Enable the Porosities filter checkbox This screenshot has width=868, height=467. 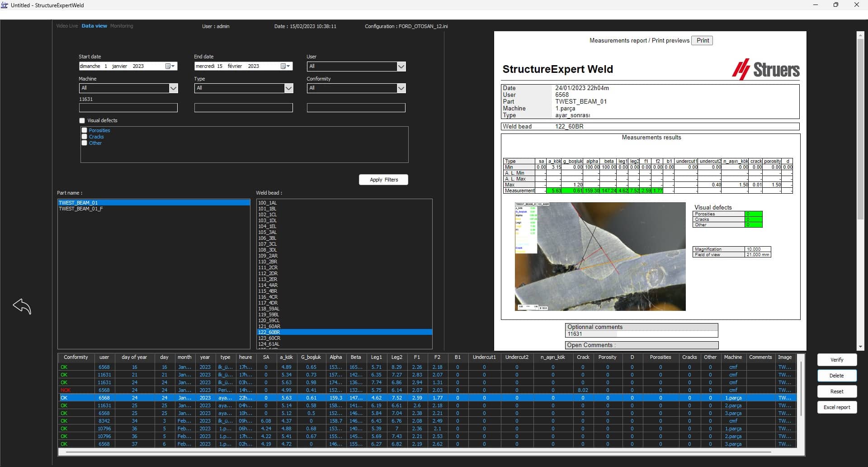(x=84, y=130)
